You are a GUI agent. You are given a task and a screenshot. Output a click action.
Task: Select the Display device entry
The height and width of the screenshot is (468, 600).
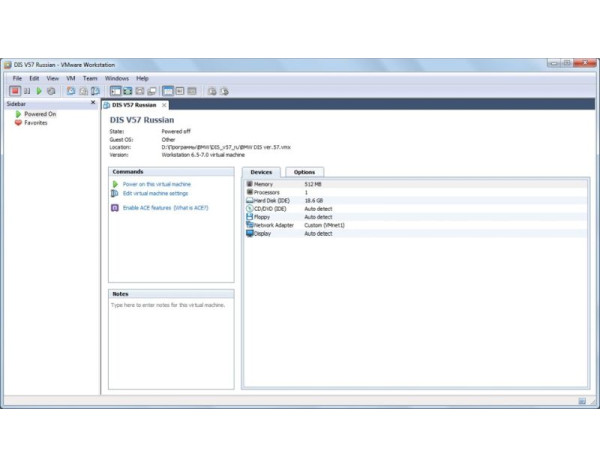point(263,233)
